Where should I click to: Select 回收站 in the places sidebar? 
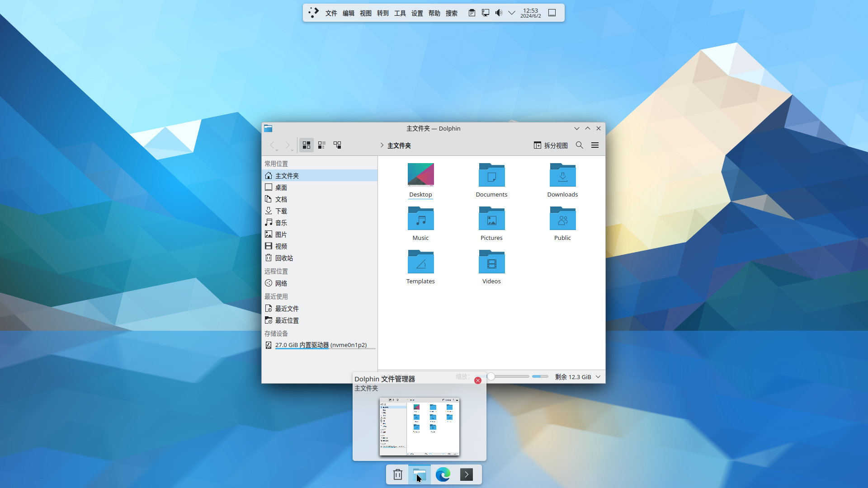[x=284, y=258]
